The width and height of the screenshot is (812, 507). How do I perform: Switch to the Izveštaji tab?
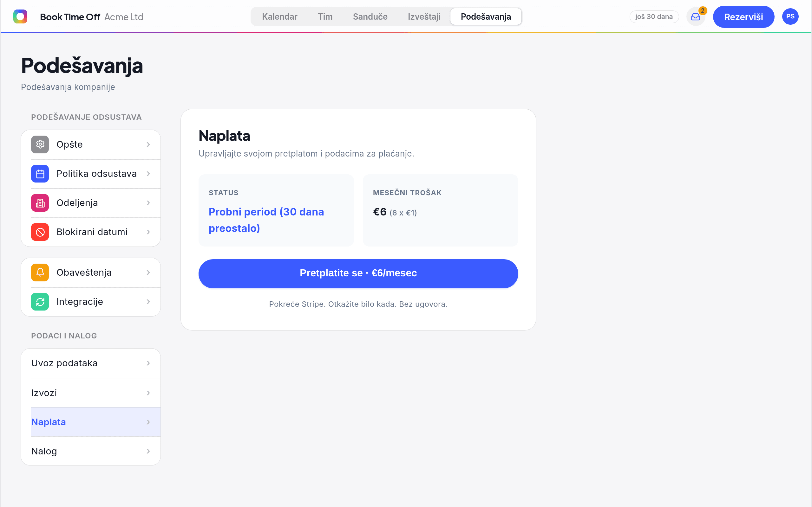424,17
